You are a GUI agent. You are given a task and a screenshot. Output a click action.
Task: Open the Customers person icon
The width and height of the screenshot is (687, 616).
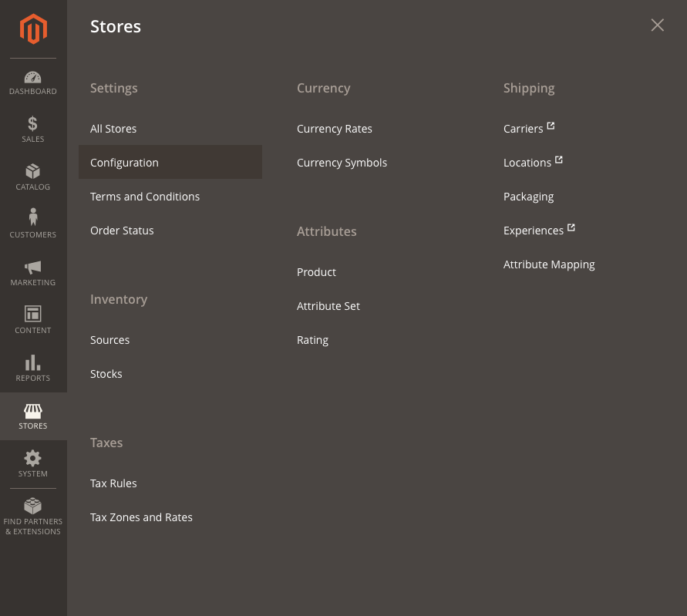(33, 217)
